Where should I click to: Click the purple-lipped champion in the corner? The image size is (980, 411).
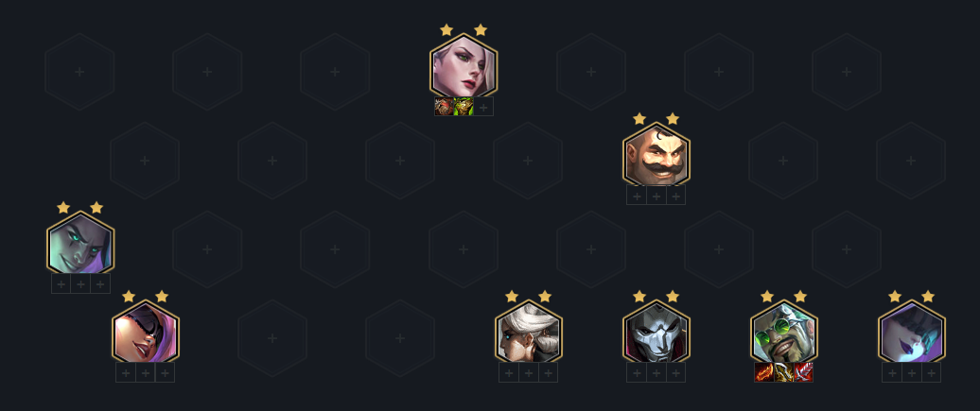point(912,333)
